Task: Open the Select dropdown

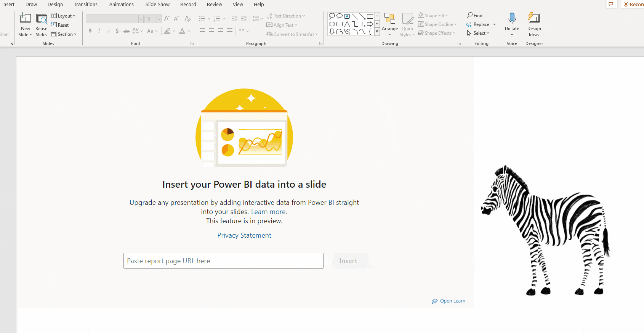Action: (x=478, y=33)
